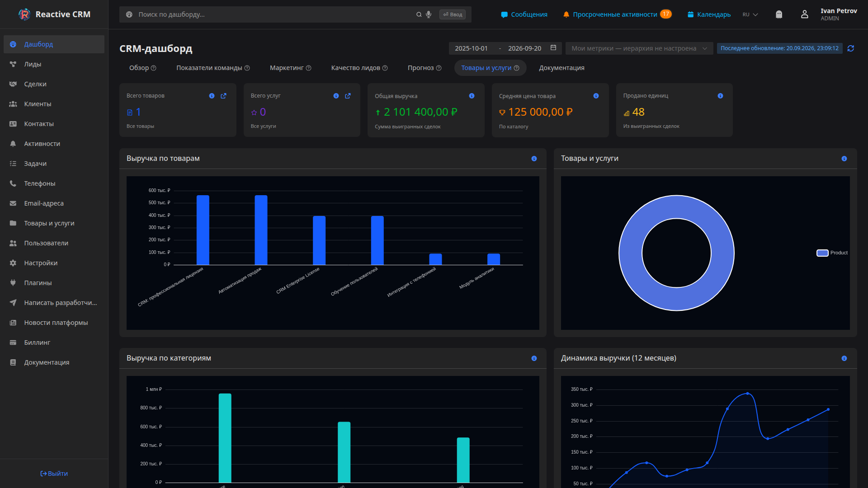Click info icon of Выручка по категориям chart
This screenshot has width=868, height=488.
point(534,358)
